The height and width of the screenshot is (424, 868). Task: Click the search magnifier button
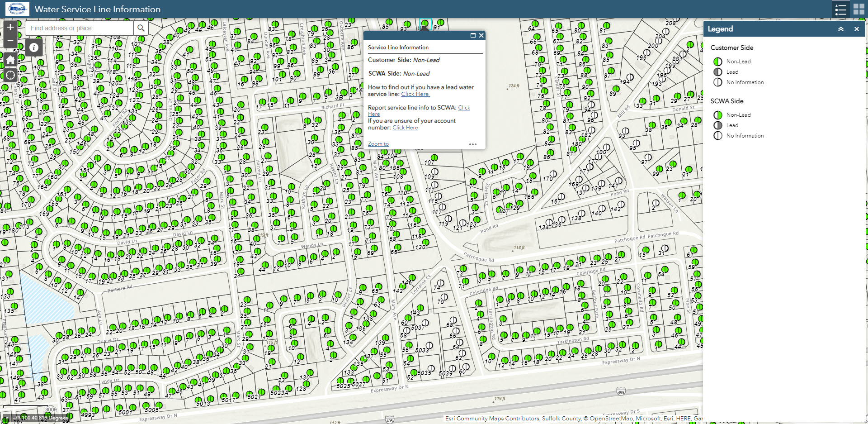[x=141, y=28]
